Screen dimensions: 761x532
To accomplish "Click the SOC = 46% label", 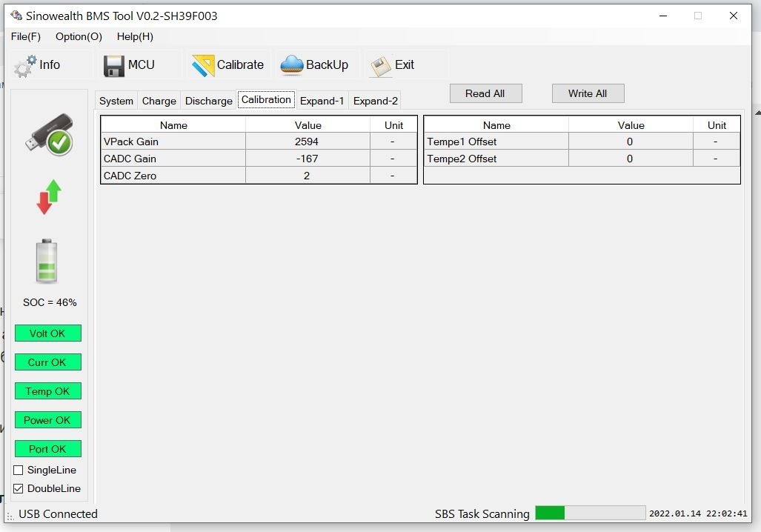I will pos(50,302).
